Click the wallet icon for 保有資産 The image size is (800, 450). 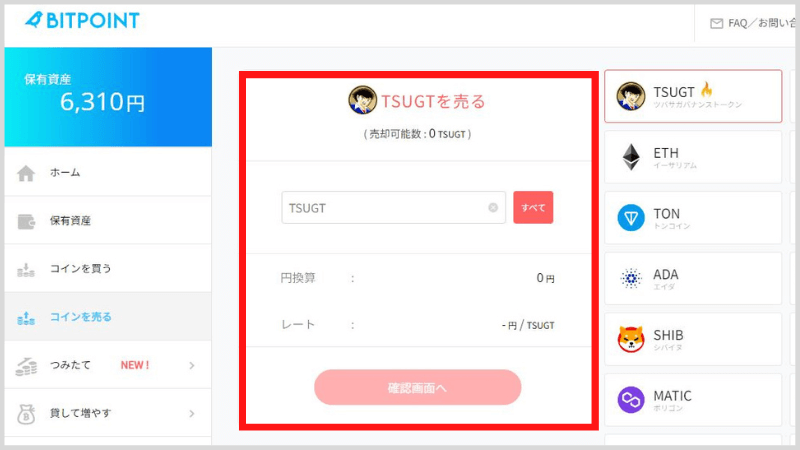[x=26, y=221]
